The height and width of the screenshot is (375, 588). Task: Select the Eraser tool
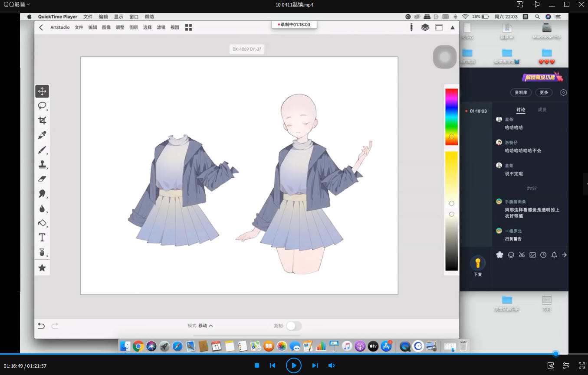click(42, 179)
